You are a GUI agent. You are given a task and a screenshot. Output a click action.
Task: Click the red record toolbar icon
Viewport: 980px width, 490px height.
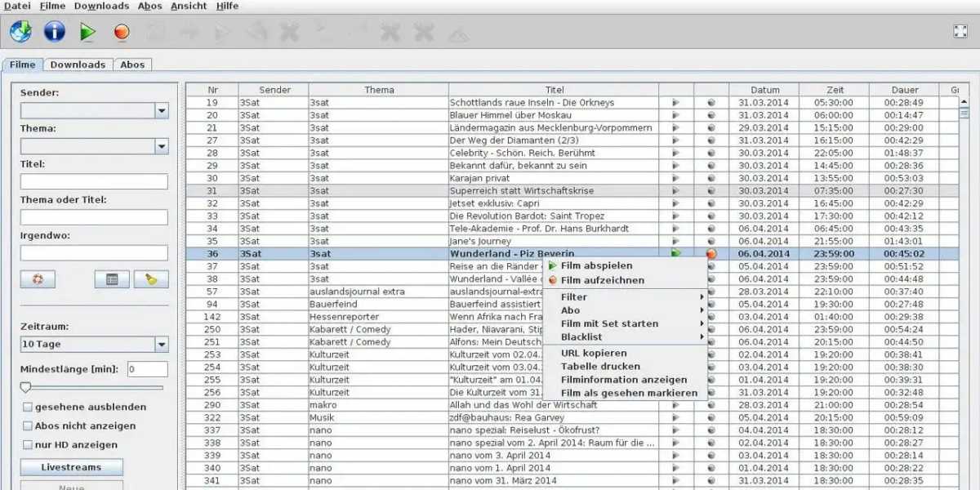pyautogui.click(x=122, y=32)
